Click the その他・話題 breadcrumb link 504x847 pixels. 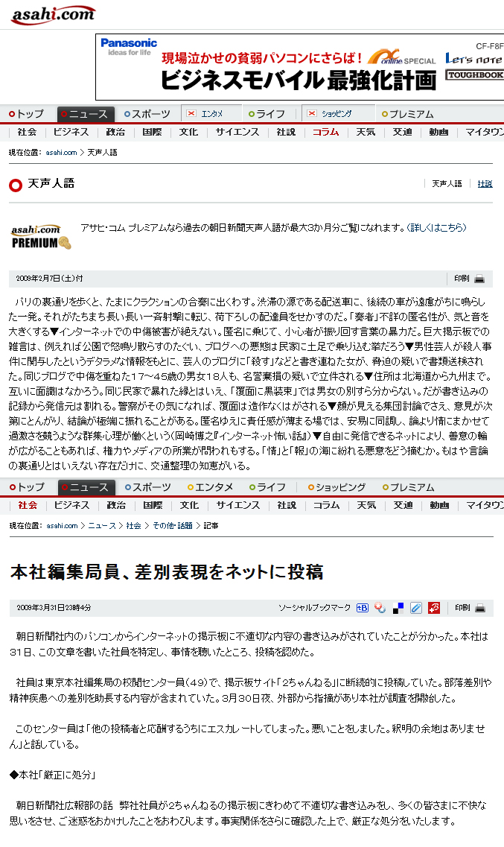(173, 526)
